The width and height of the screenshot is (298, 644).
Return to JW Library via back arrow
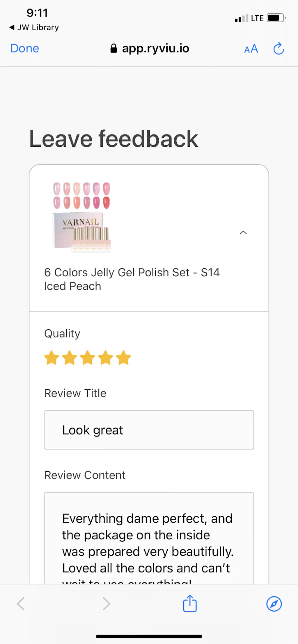pos(12,27)
